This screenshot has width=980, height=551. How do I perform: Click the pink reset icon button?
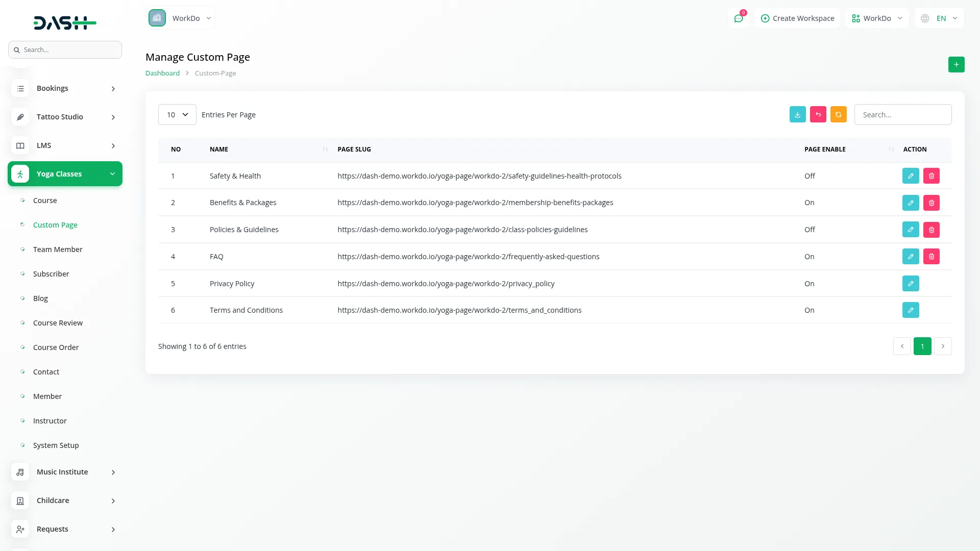click(x=818, y=115)
